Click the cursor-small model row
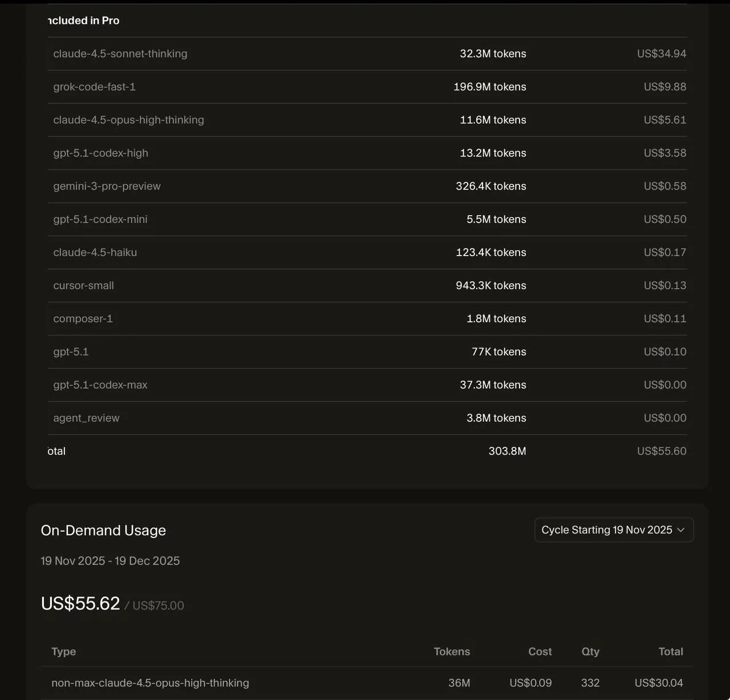This screenshot has width=730, height=700. [84, 285]
